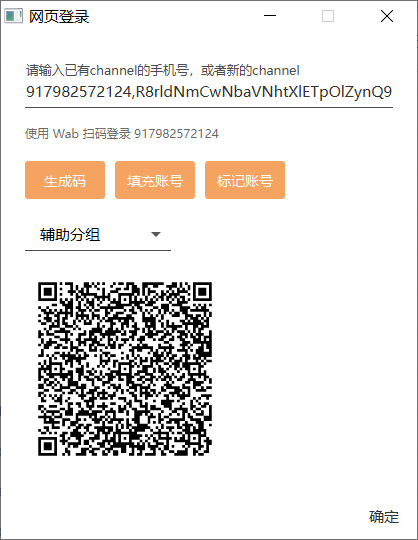Viewport: 418px width, 540px height.
Task: Confirm with the 确定 button
Action: click(x=384, y=517)
